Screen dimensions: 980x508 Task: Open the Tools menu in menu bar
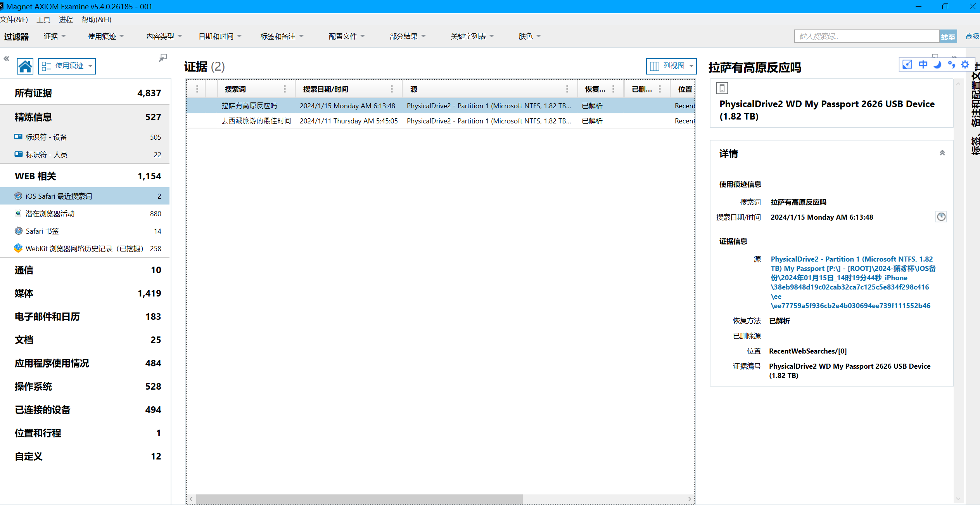[43, 19]
